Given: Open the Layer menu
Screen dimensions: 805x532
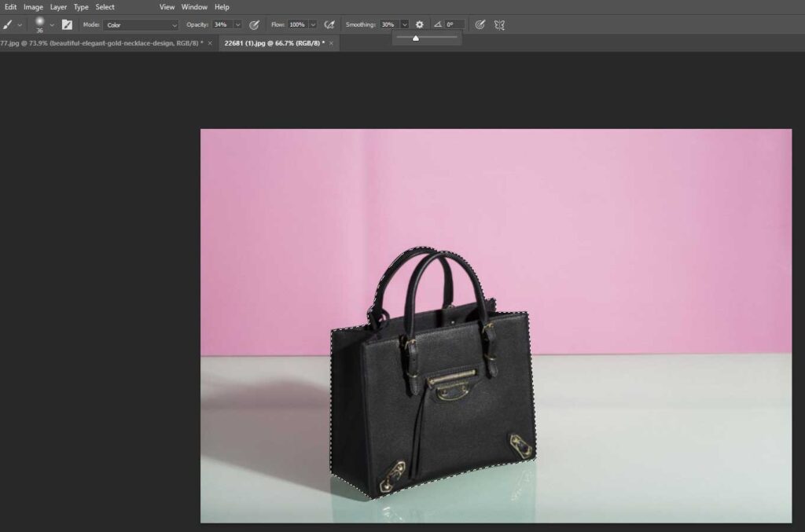Looking at the screenshot, I should click(58, 7).
